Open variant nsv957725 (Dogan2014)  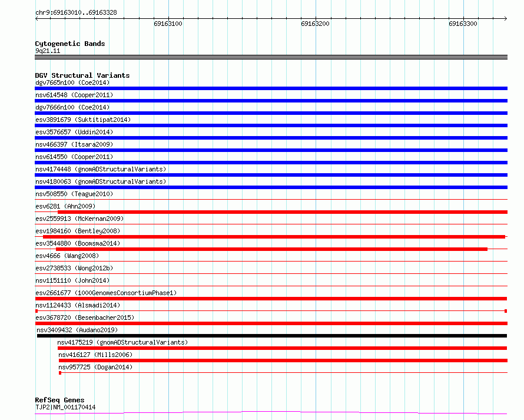95,367
